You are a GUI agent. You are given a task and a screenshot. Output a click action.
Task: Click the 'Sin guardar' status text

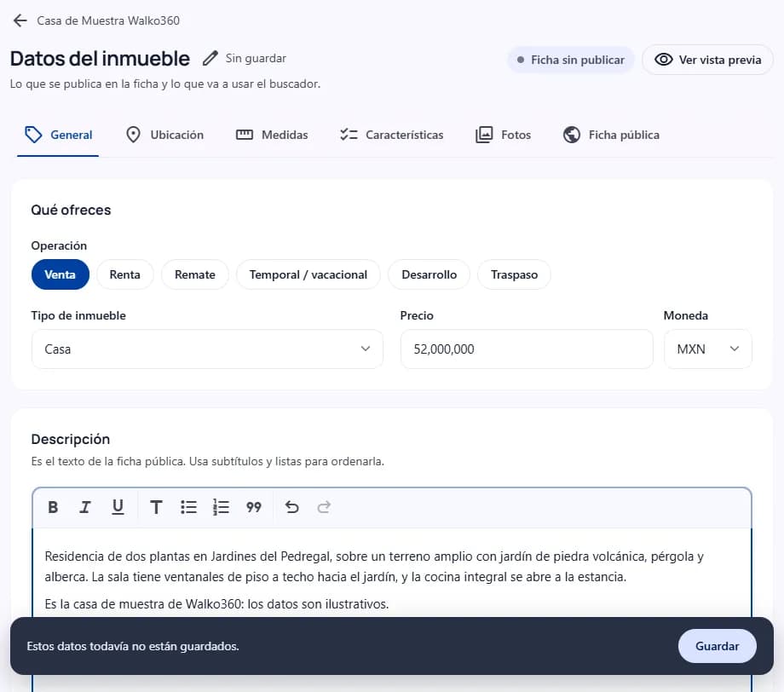point(256,58)
